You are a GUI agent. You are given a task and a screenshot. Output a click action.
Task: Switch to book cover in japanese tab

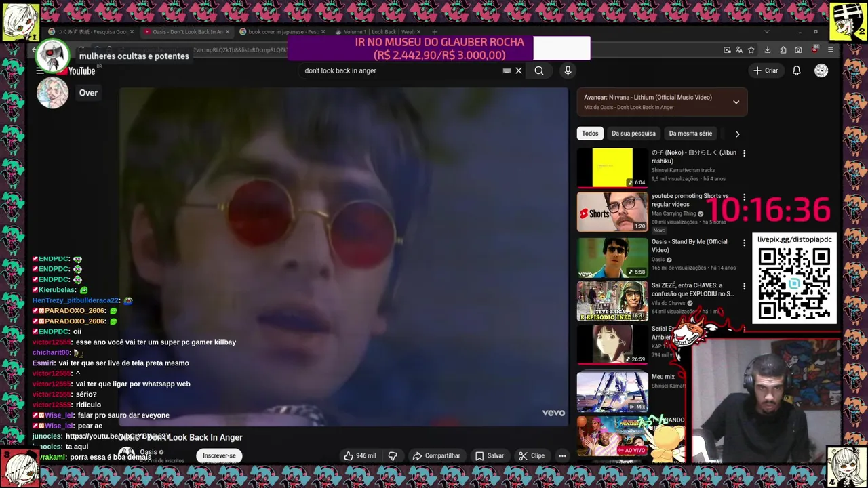coord(283,31)
